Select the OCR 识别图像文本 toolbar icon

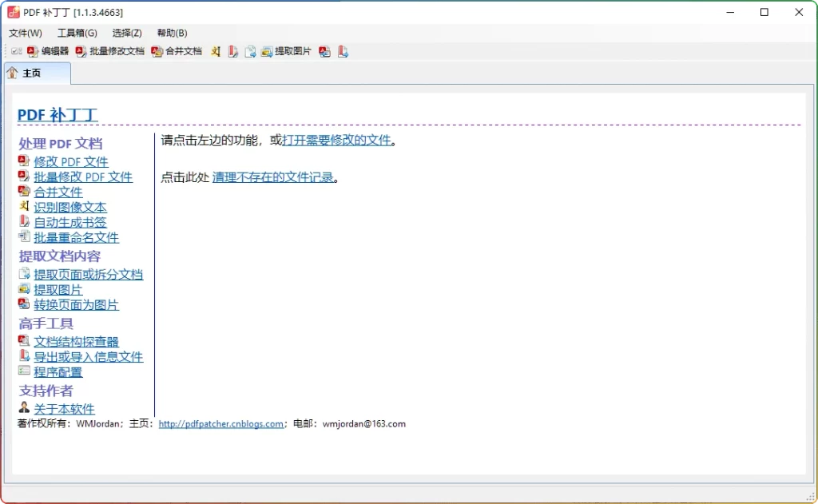[214, 51]
